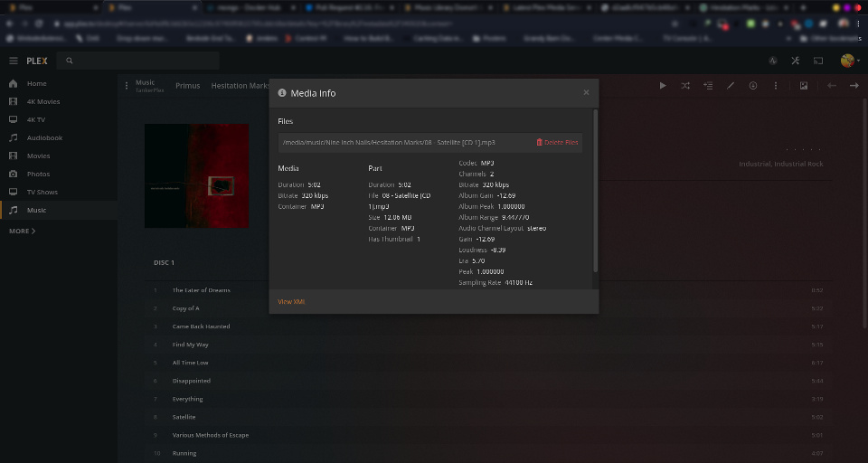Open the Activity pulse icon
868x463 pixels.
pos(773,61)
